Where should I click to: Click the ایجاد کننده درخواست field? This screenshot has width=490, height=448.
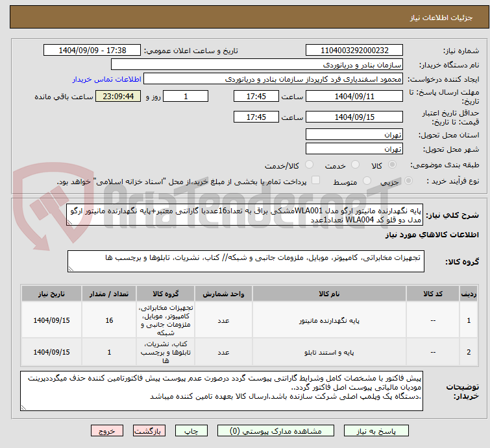point(273,79)
